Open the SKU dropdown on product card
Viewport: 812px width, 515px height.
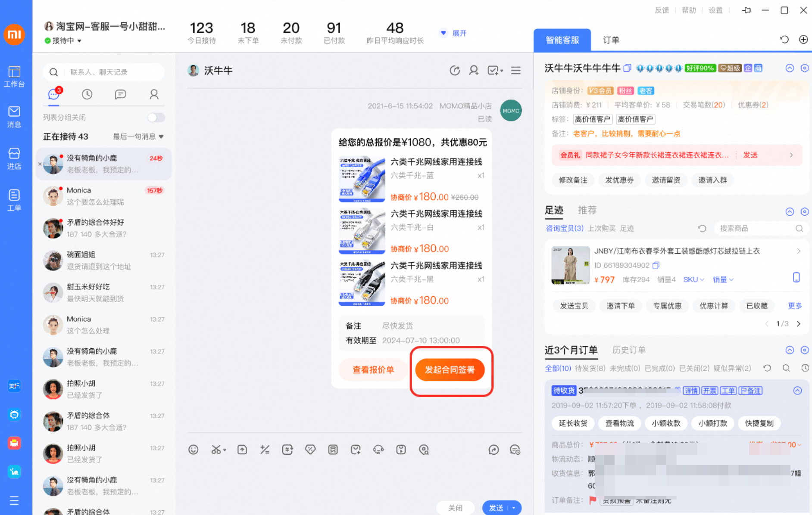coord(693,279)
